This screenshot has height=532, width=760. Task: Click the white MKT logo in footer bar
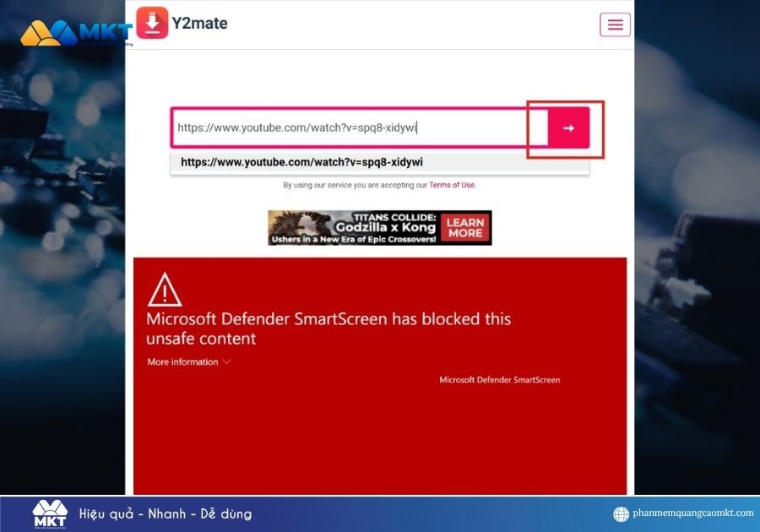pos(50,513)
